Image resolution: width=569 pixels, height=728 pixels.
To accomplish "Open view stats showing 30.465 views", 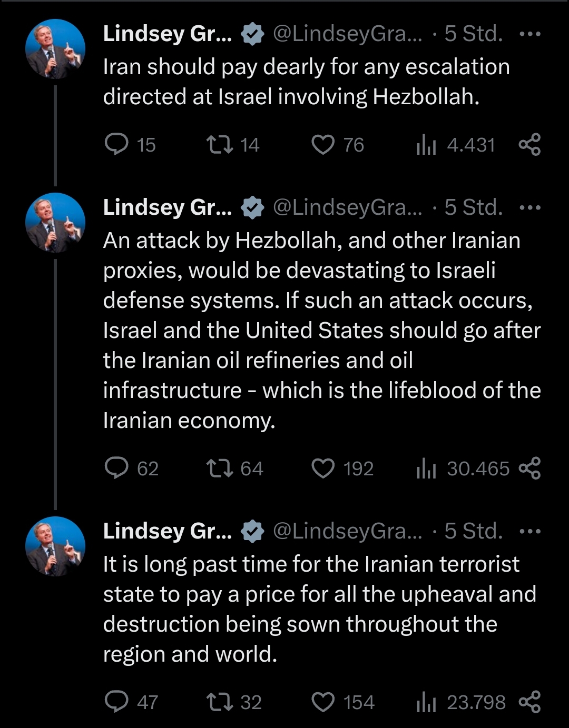I will coord(426,468).
